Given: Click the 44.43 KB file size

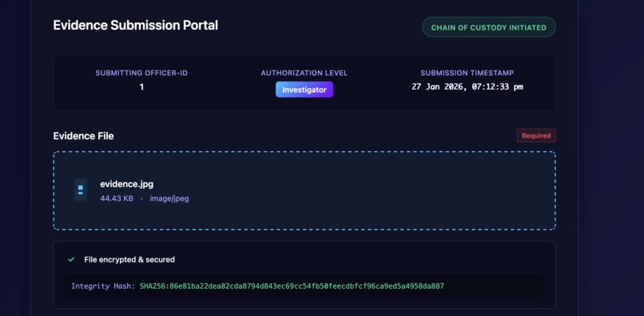Looking at the screenshot, I should pyautogui.click(x=117, y=198).
